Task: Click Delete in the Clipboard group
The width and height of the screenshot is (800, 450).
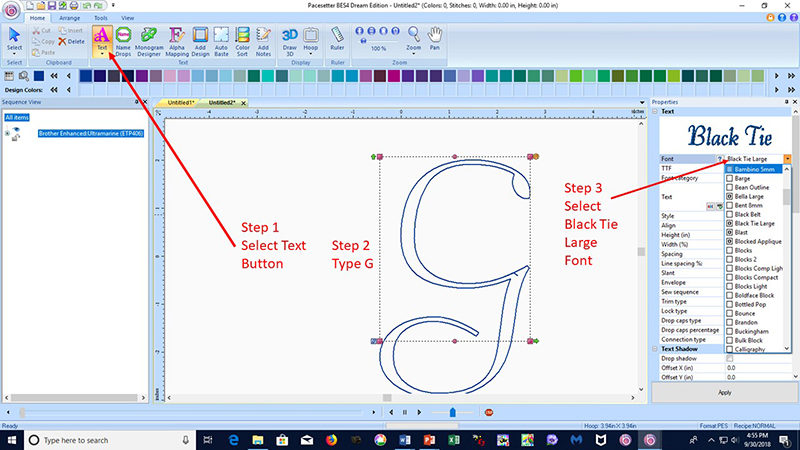Action: pos(74,42)
